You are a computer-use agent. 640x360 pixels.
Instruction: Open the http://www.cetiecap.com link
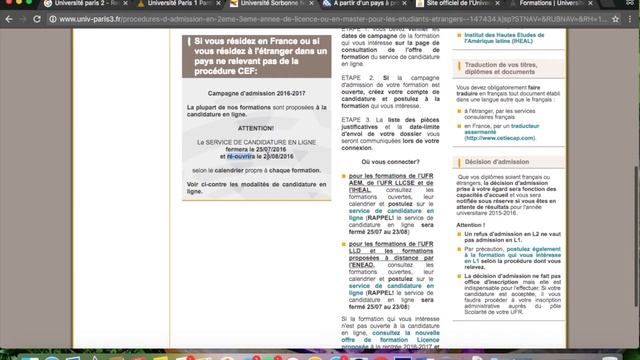point(500,138)
